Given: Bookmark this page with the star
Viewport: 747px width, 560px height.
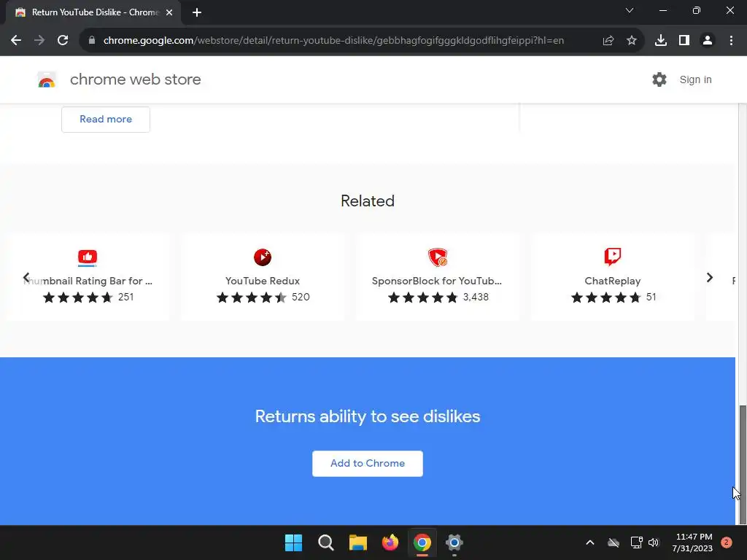Looking at the screenshot, I should tap(632, 41).
